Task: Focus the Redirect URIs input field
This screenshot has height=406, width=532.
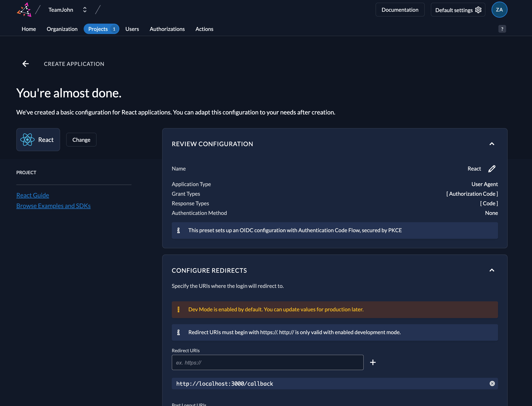Action: pyautogui.click(x=267, y=362)
